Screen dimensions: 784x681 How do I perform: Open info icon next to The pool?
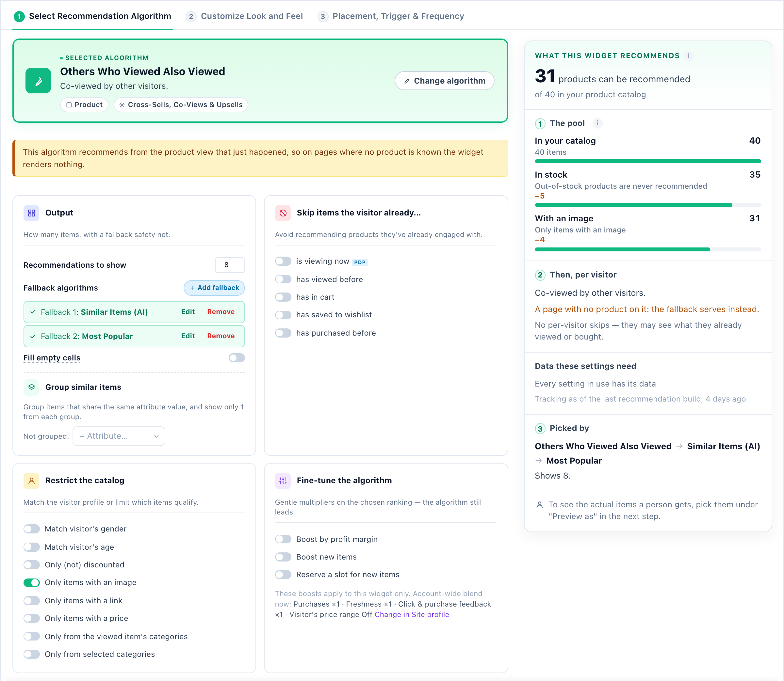(x=597, y=123)
